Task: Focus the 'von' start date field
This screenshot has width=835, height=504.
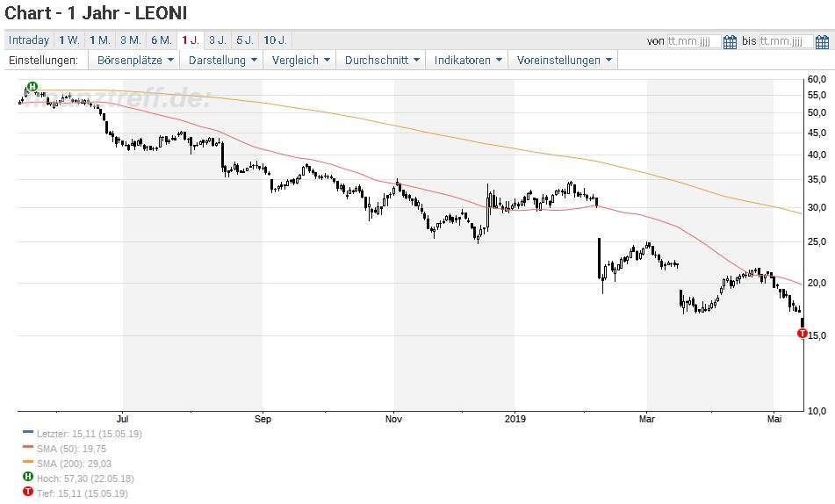Action: point(694,41)
